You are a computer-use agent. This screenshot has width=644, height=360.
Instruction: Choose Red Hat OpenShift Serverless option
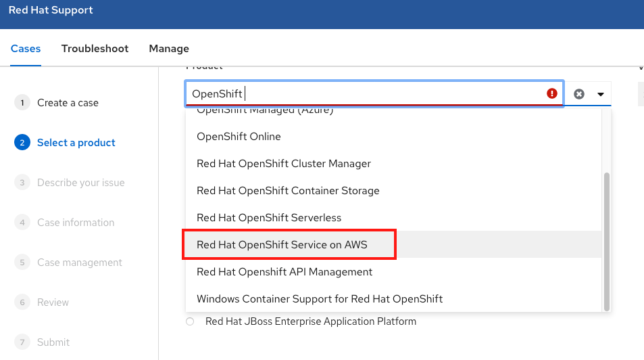coord(269,218)
